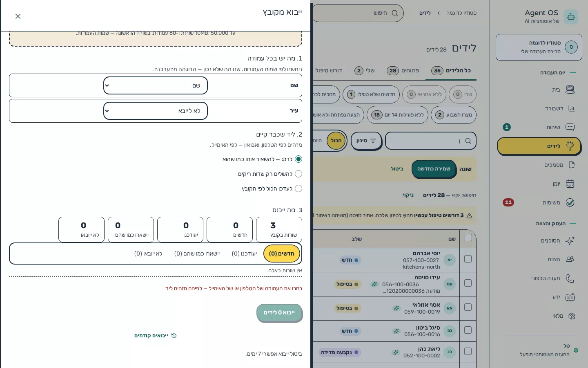This screenshot has height=368, width=588.
Task: Open ייבואים קודמים link
Action: pyautogui.click(x=156, y=336)
